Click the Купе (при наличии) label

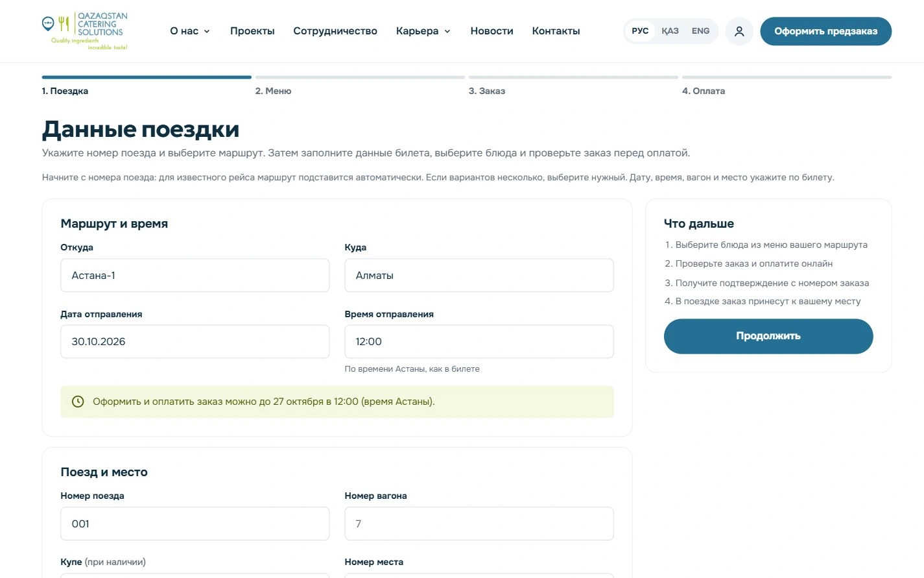[103, 562]
